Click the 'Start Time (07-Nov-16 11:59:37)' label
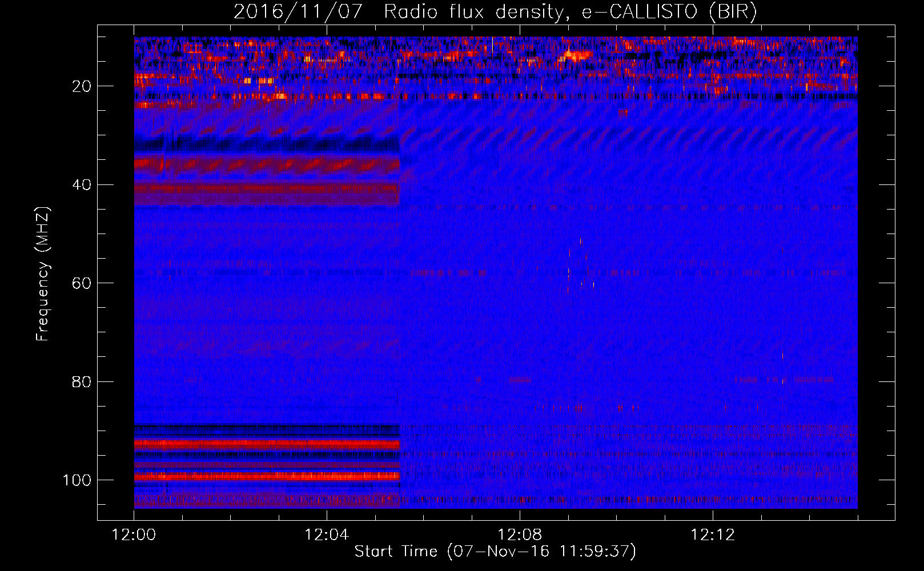924x571 pixels. (x=495, y=552)
